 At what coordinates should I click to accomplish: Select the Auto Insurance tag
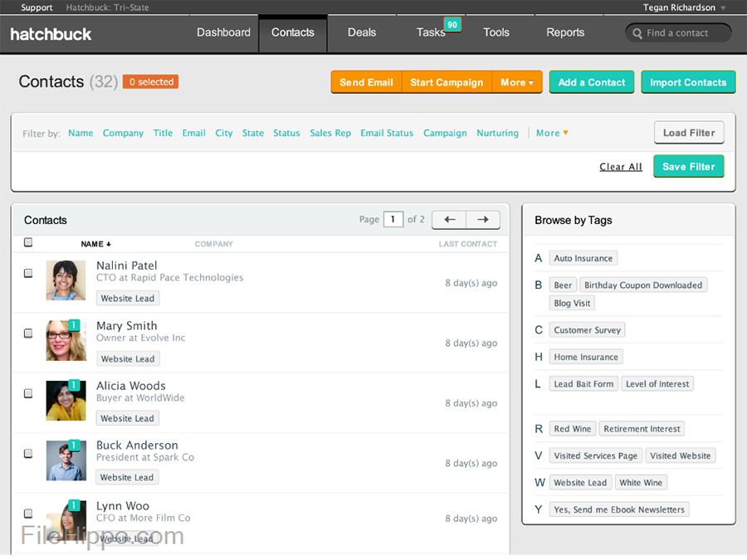[583, 258]
